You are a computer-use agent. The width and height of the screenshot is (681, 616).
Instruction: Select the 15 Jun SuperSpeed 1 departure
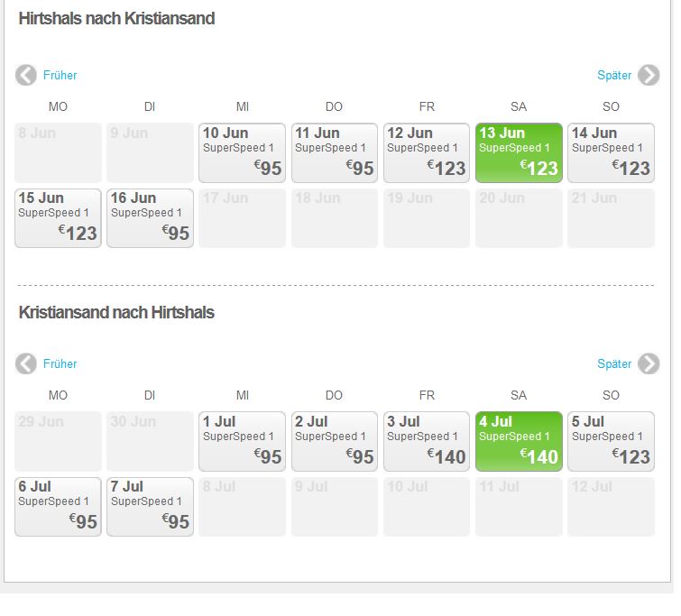(x=58, y=218)
